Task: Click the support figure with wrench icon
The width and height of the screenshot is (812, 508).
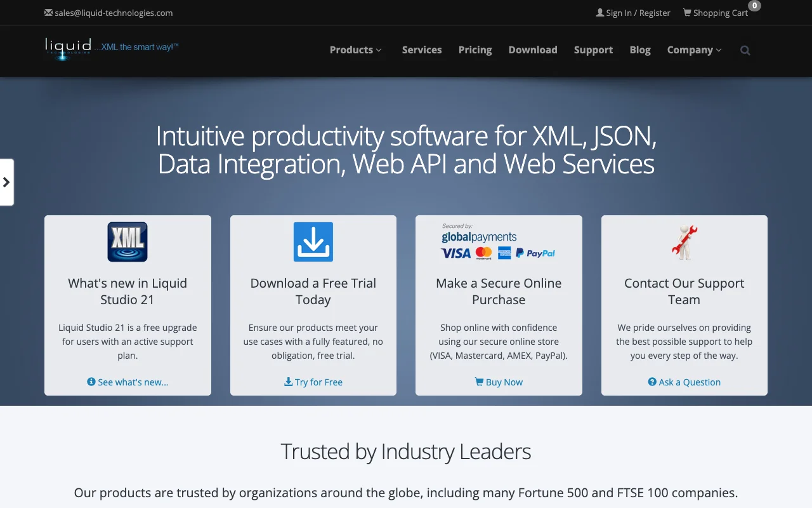Action: tap(684, 242)
